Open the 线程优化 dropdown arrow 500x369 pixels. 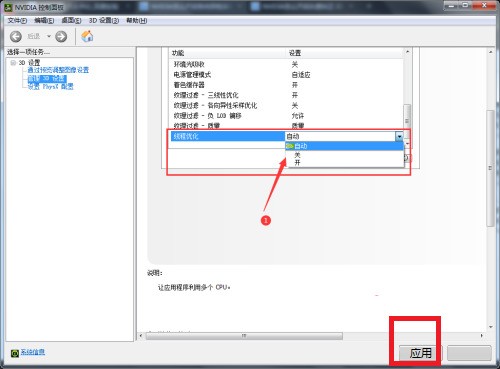pyautogui.click(x=399, y=136)
